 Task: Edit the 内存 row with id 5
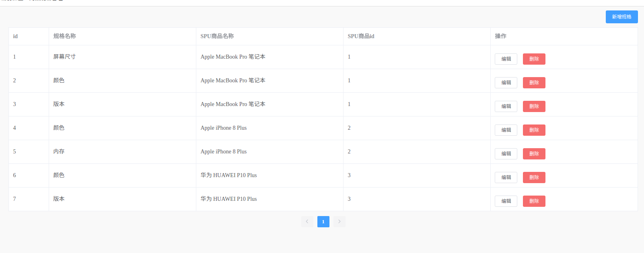(x=506, y=154)
